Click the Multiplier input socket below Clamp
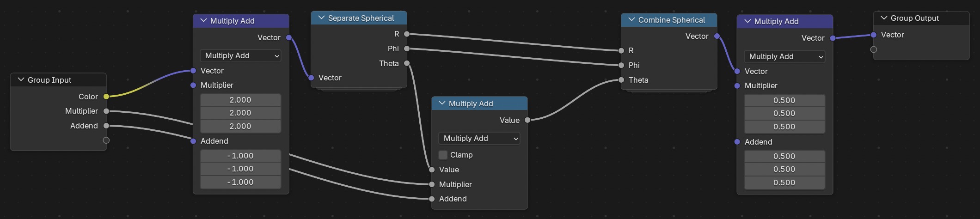The height and width of the screenshot is (219, 980). [432, 184]
